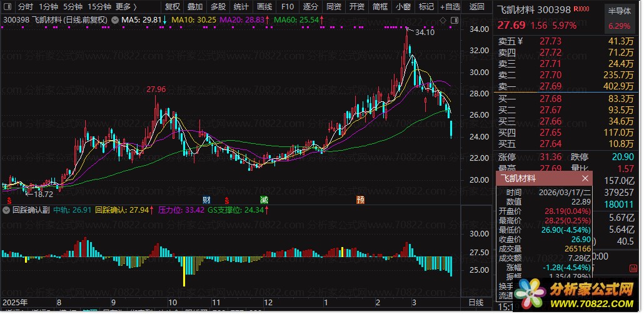Toggle the 叠加 overlay option
Image resolution: width=644 pixels, height=314 pixels.
pos(194,7)
